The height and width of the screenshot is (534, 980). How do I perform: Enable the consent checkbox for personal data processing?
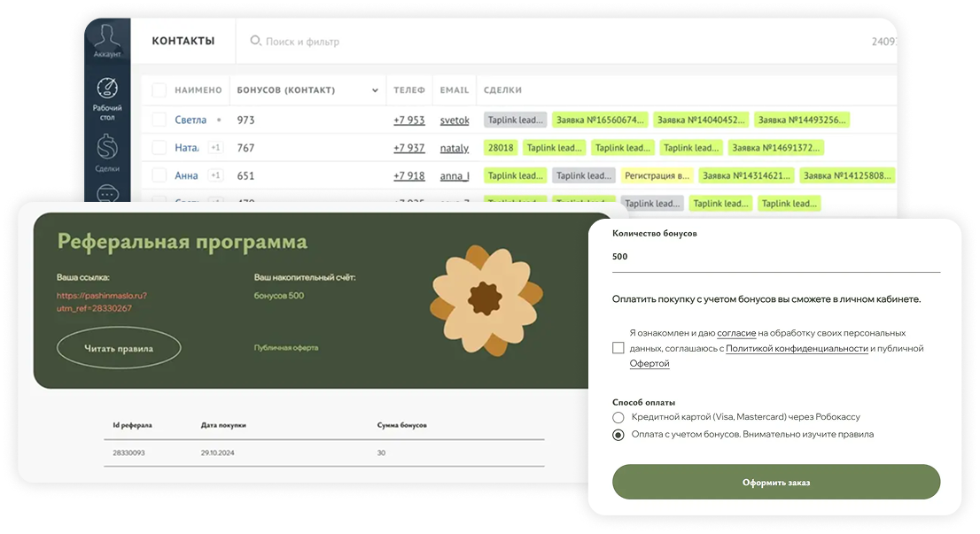point(618,348)
